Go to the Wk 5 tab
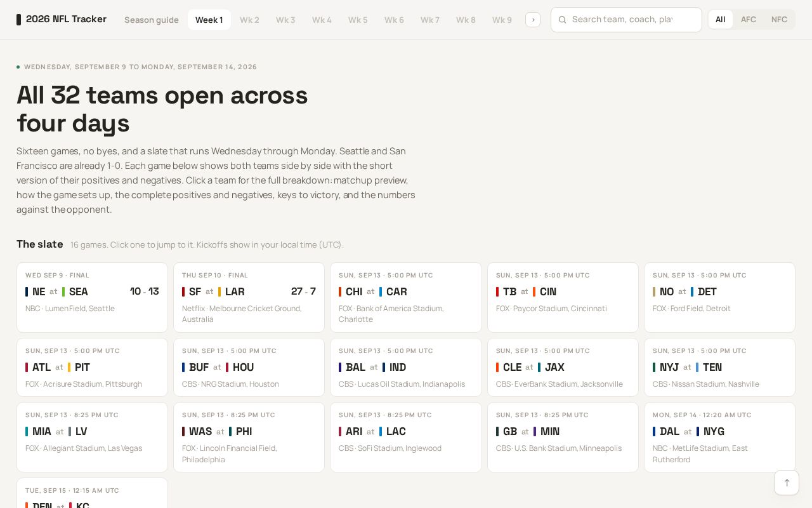The width and height of the screenshot is (812, 508). [x=358, y=20]
